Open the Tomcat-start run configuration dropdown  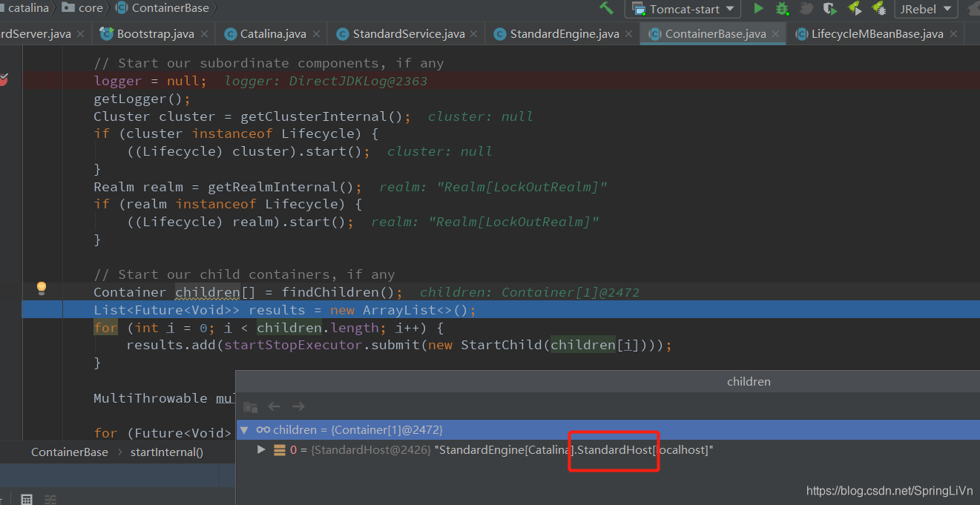683,9
